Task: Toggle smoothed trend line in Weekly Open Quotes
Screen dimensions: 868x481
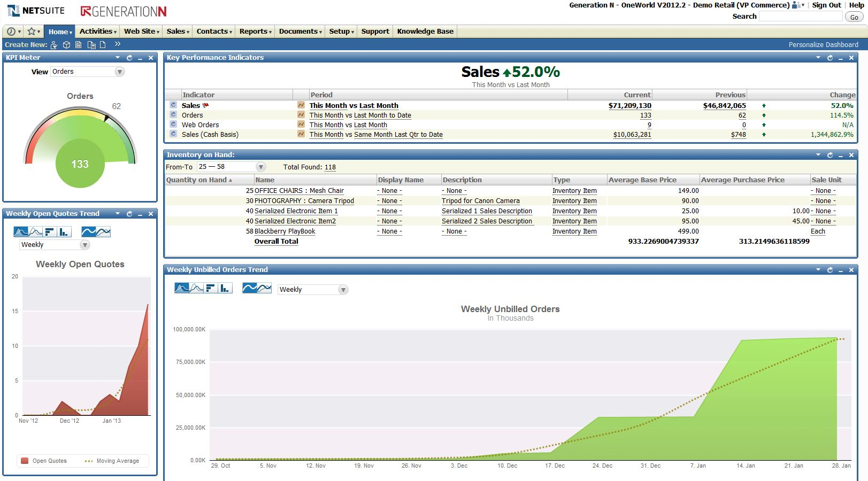Action: click(x=88, y=231)
